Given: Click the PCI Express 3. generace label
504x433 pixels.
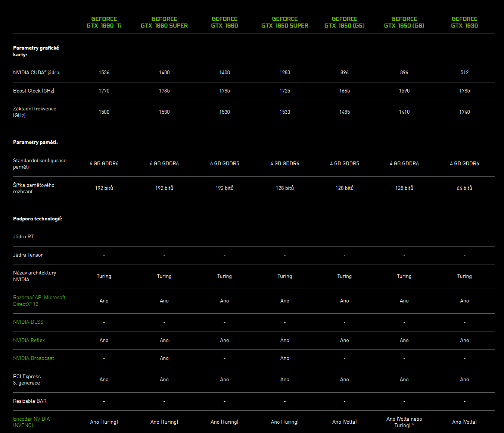Looking at the screenshot, I should (27, 379).
